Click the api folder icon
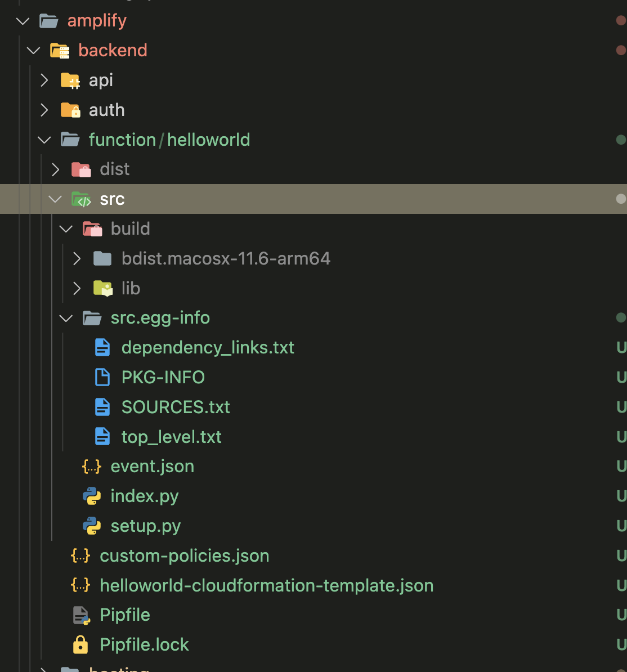This screenshot has width=627, height=672. click(70, 80)
